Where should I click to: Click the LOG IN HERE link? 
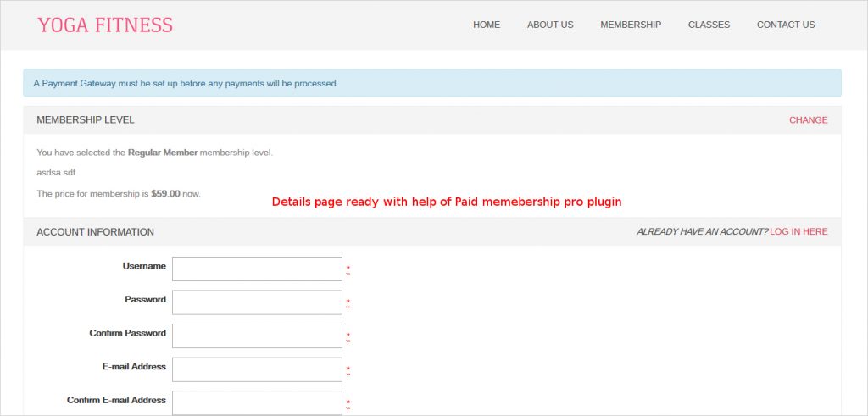point(798,232)
